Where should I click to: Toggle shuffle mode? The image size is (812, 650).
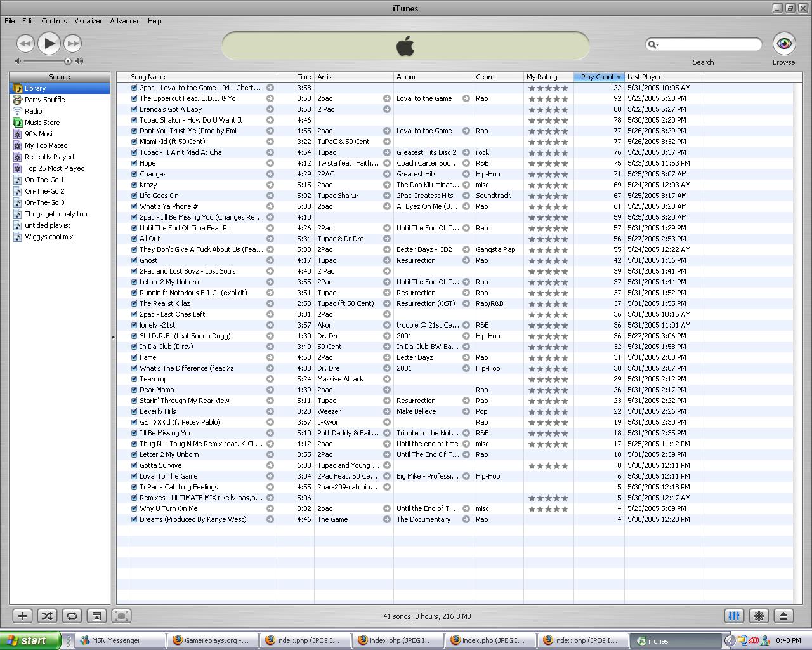(x=47, y=616)
